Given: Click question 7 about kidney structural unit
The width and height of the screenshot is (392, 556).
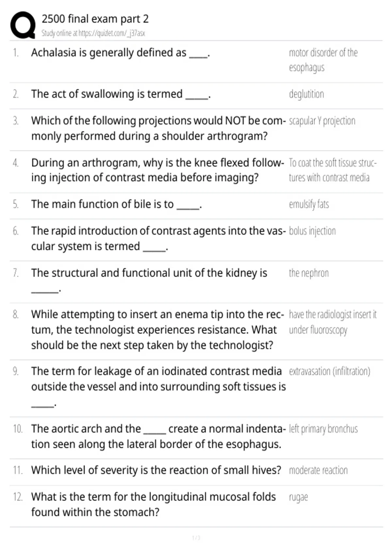Looking at the screenshot, I should pyautogui.click(x=149, y=281).
